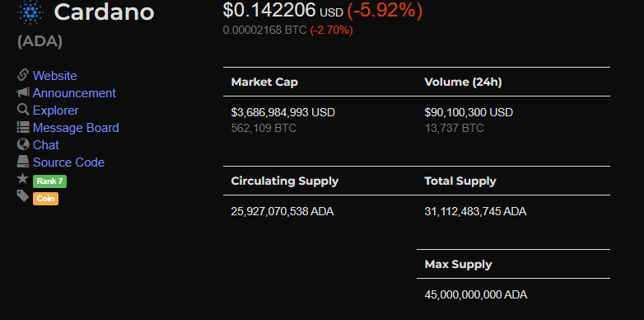Go to the Message Board link
Image resolution: width=644 pixels, height=320 pixels.
[x=76, y=128]
